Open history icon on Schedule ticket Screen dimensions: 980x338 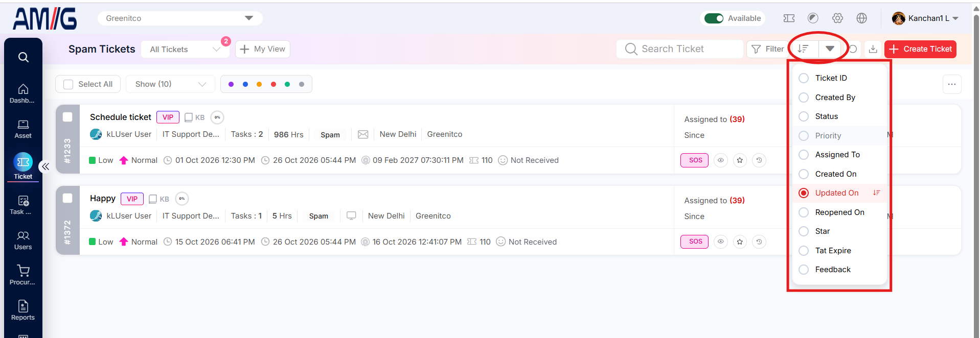pyautogui.click(x=759, y=160)
